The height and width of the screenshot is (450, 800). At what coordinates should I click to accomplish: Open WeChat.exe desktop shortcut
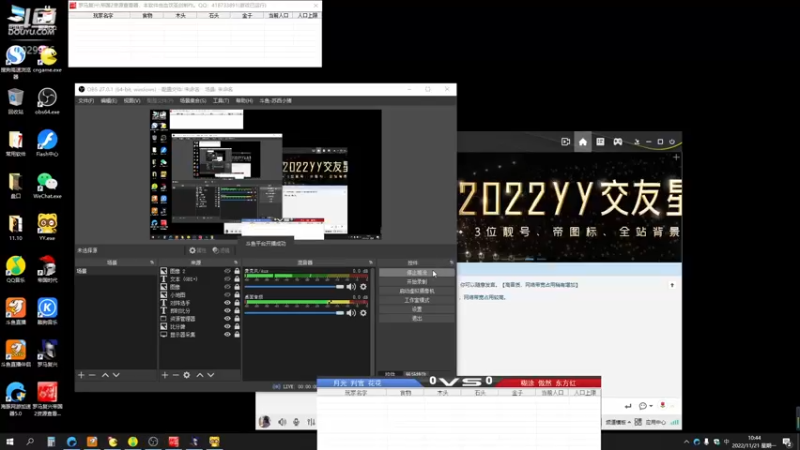tap(47, 186)
